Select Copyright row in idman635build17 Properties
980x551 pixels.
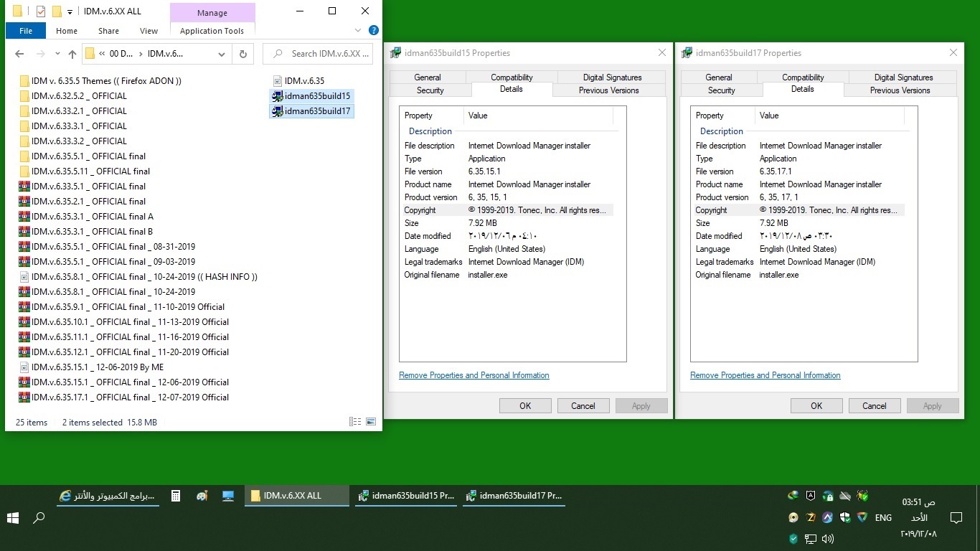pos(799,210)
